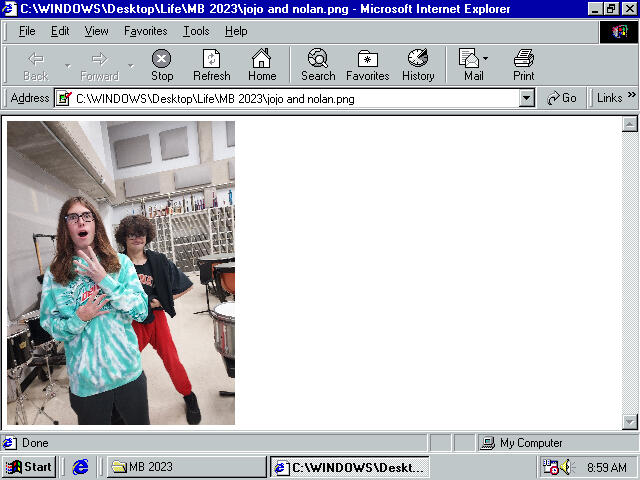Open the Favorites pane

click(x=367, y=65)
